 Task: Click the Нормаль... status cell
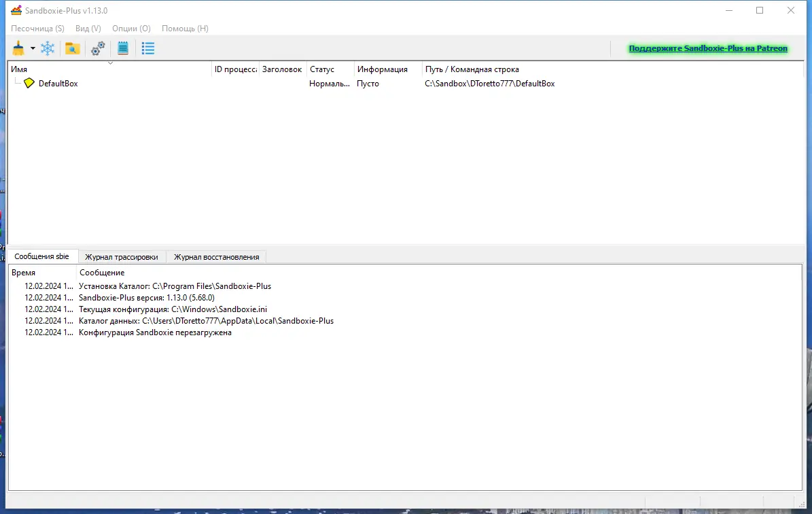point(330,84)
